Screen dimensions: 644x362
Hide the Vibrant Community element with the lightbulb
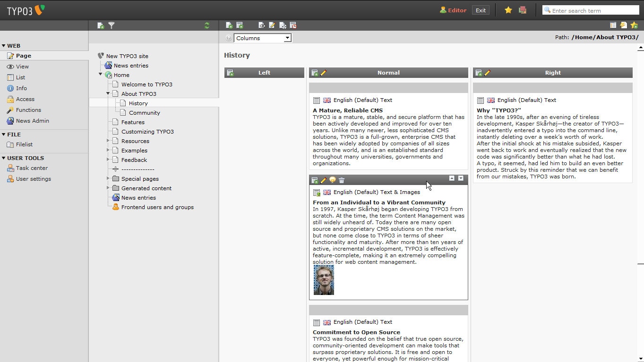click(333, 180)
